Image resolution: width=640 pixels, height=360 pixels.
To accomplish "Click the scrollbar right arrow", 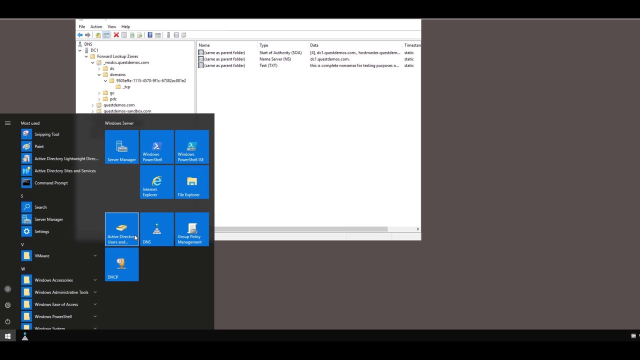I will tap(418, 229).
